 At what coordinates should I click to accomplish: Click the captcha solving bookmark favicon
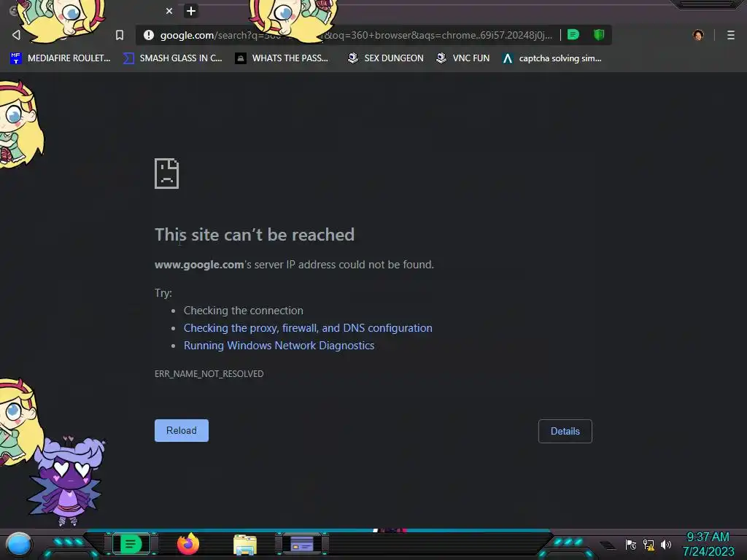[x=508, y=58]
